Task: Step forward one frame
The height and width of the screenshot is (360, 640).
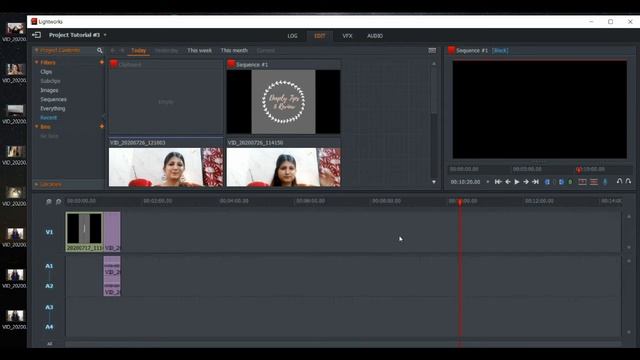Action: [x=526, y=182]
